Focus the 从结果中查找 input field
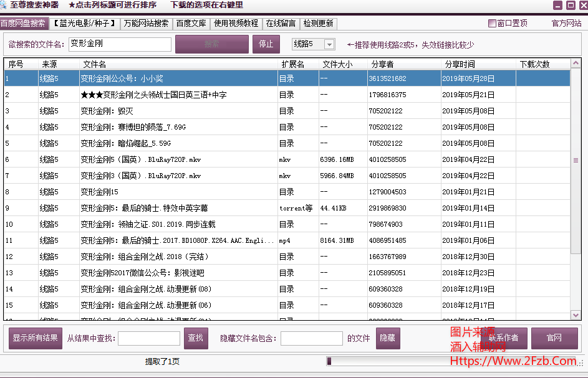 click(148, 338)
